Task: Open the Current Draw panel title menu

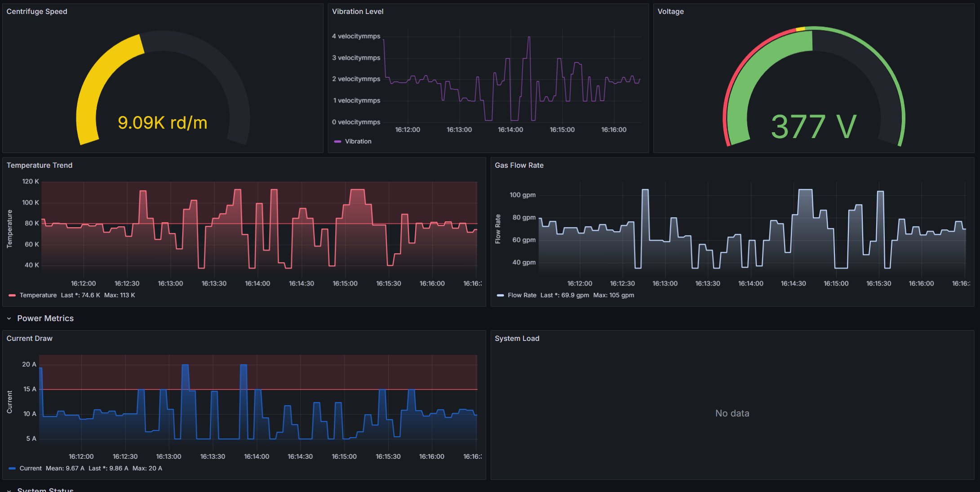Action: click(x=30, y=338)
